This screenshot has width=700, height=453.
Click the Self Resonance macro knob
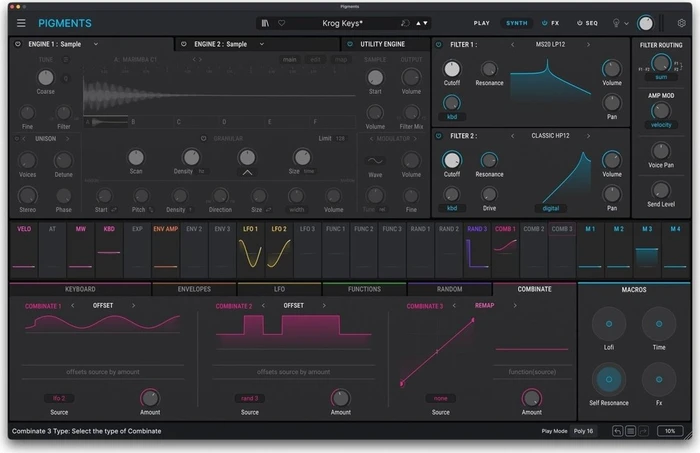(x=609, y=379)
